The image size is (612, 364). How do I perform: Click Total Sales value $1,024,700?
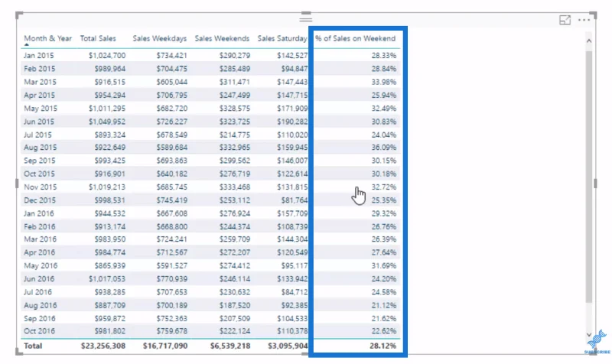coord(107,55)
